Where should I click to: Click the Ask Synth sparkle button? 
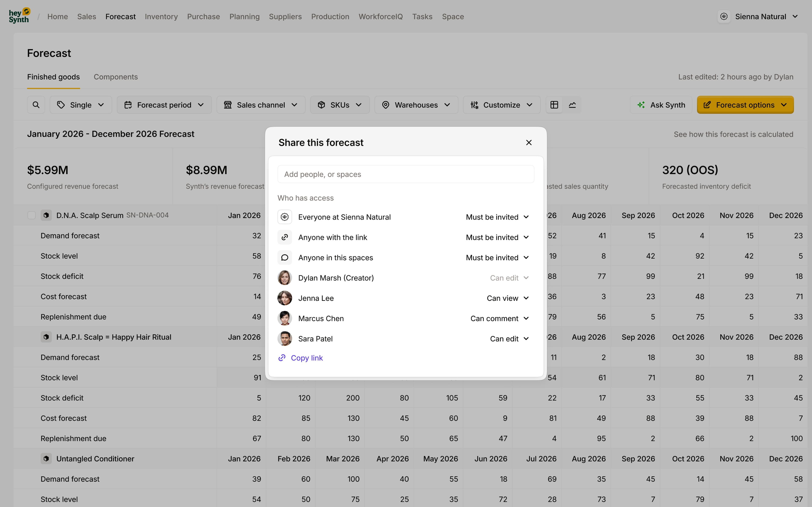[661, 105]
